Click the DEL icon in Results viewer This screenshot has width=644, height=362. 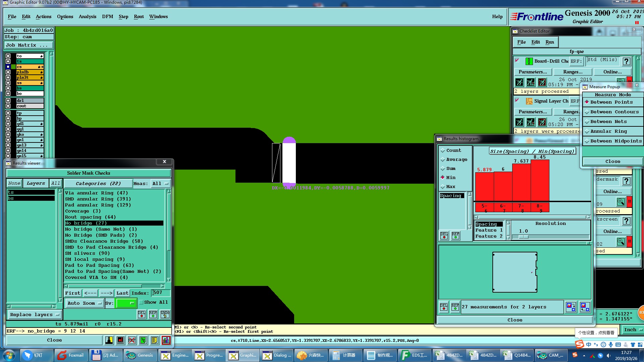[142, 314]
